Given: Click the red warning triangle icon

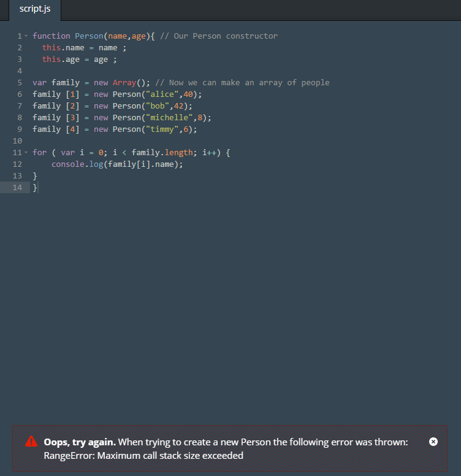Looking at the screenshot, I should (x=31, y=442).
